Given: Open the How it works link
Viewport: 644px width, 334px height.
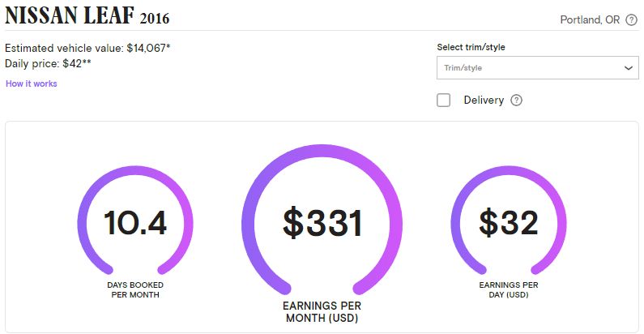Looking at the screenshot, I should (x=32, y=83).
